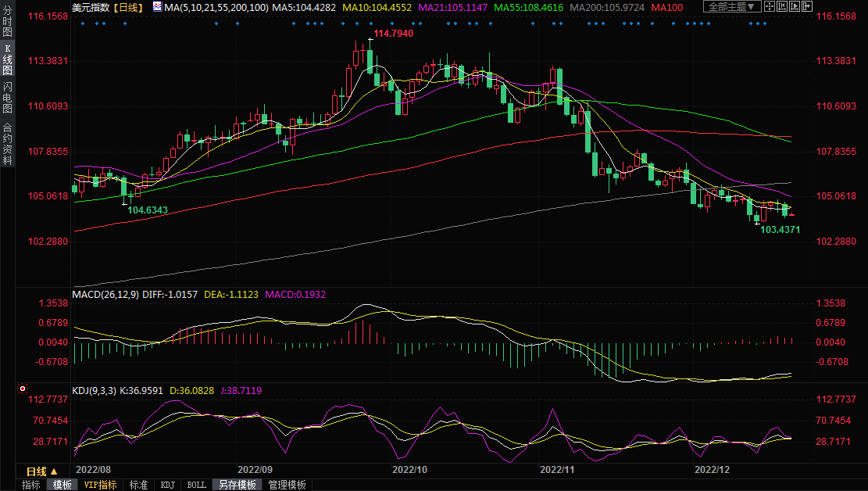Click 另存模板 button

pos(237,485)
